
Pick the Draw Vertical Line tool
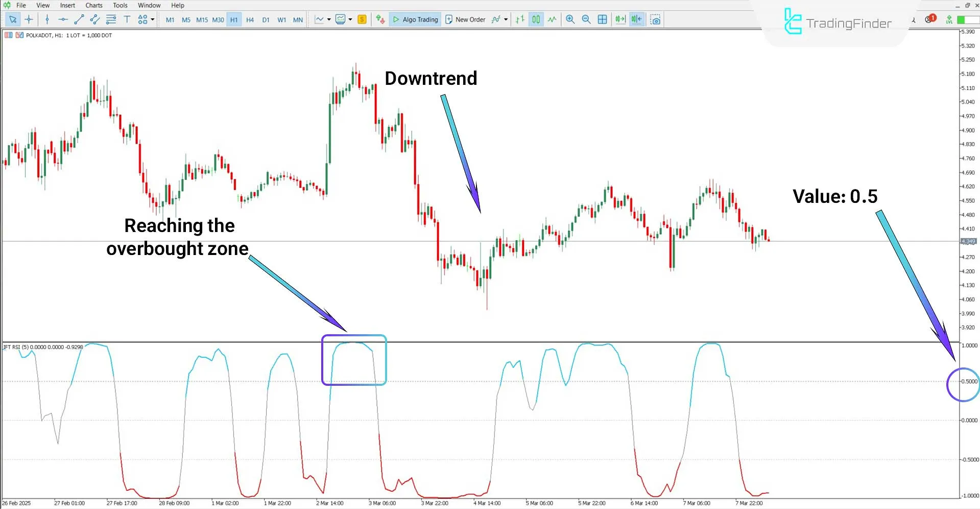click(x=47, y=19)
